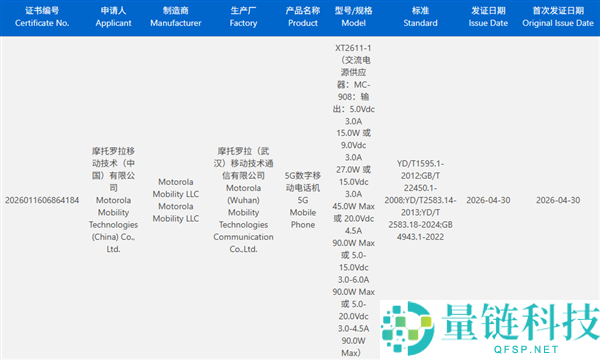Viewport: 600px width, 360px height.
Task: Select the 2026-04-30 Issue Date cell
Action: pyautogui.click(x=488, y=200)
